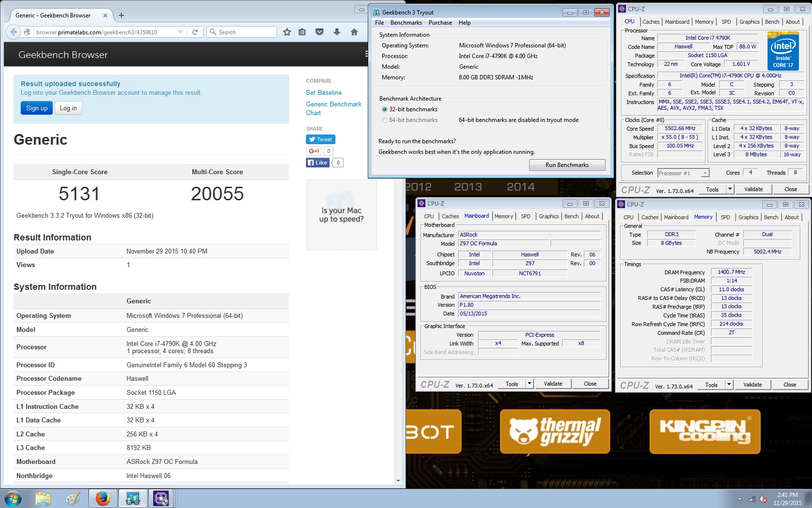This screenshot has width=812, height=508.
Task: Click the Tweet share button
Action: tap(320, 139)
